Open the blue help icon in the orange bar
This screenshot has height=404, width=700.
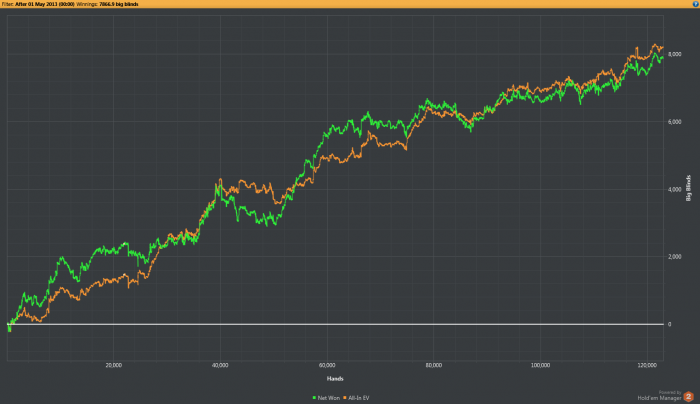tap(696, 4)
